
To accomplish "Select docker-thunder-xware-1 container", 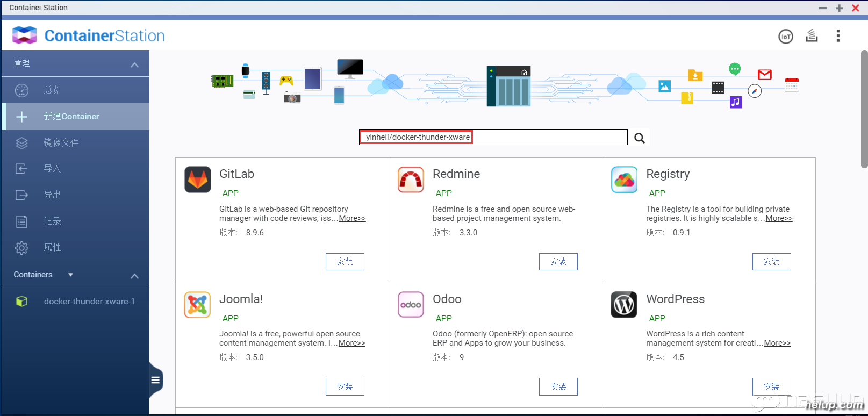I will click(75, 302).
